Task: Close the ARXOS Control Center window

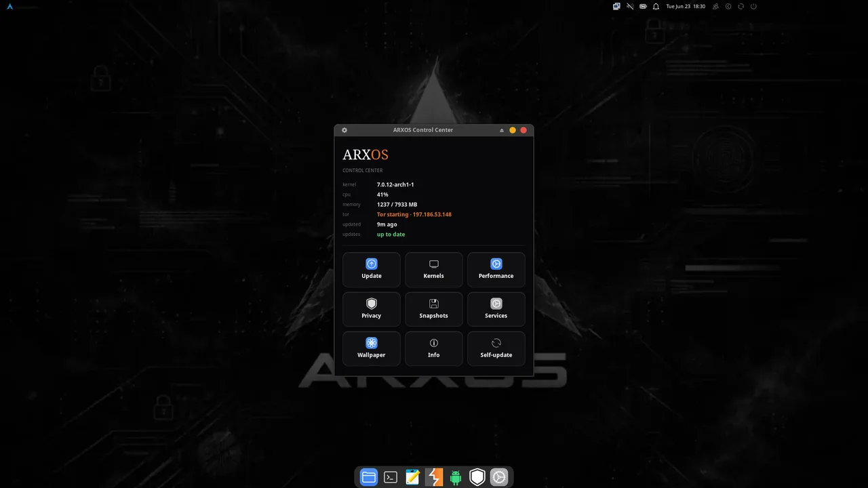Action: [x=524, y=130]
